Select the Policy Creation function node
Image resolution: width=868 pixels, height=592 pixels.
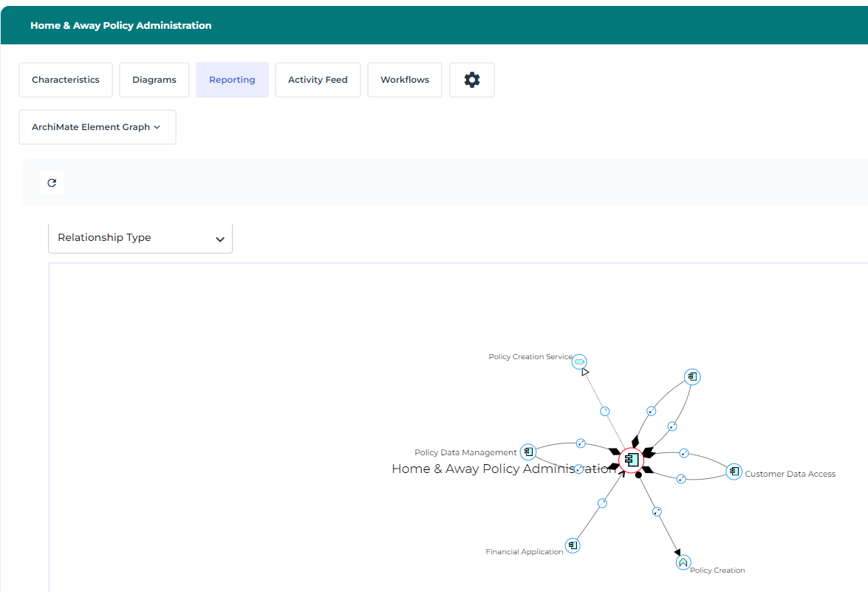click(x=683, y=562)
